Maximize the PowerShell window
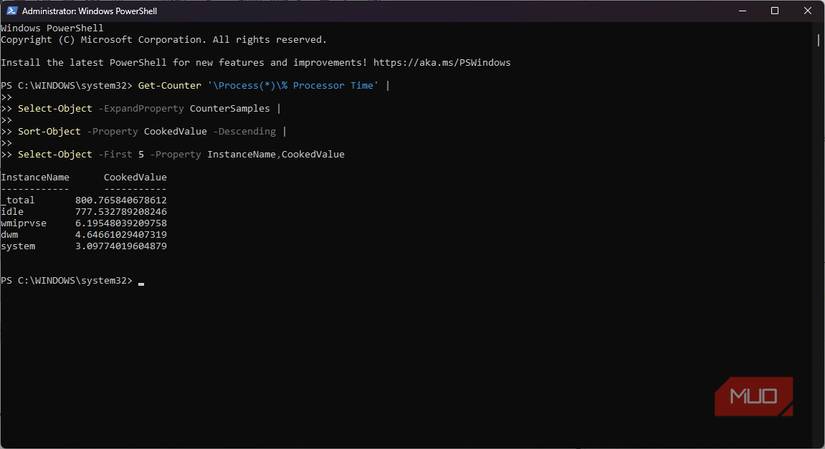 [x=775, y=11]
